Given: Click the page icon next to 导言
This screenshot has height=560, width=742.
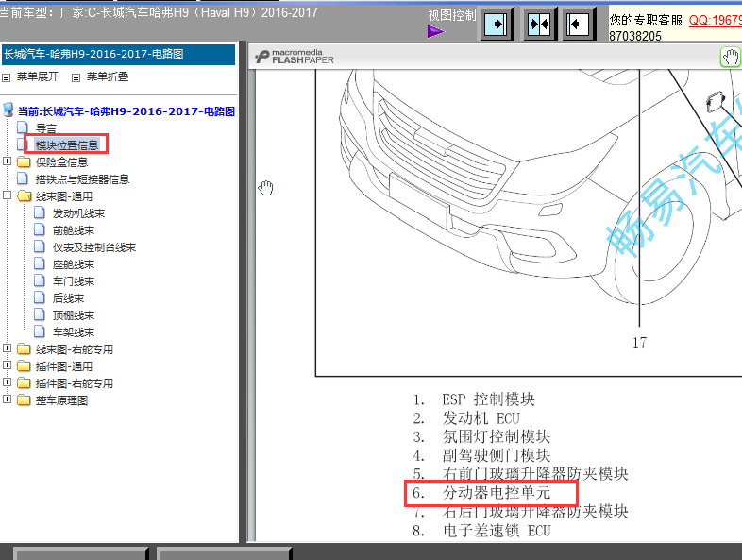Looking at the screenshot, I should pyautogui.click(x=23, y=127).
